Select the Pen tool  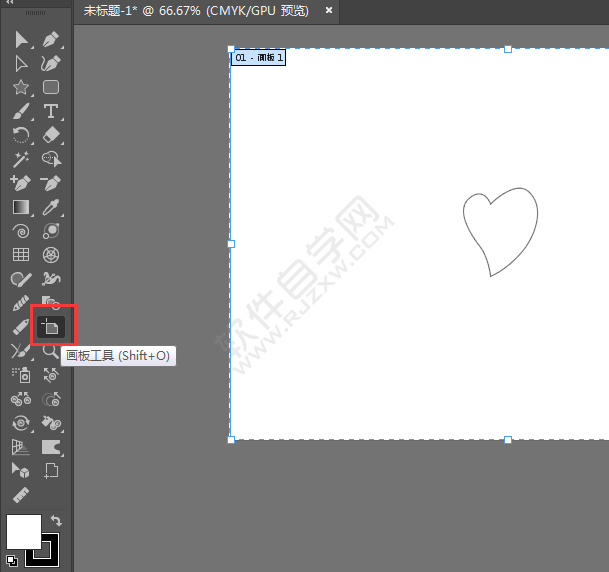click(x=51, y=40)
